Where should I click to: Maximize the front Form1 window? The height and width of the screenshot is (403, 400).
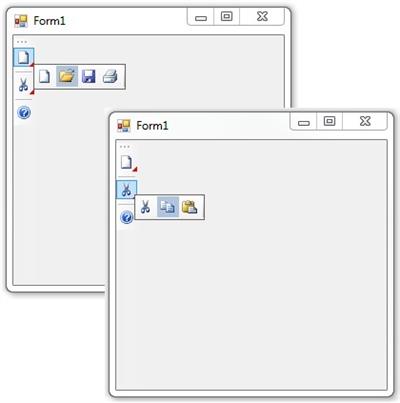329,121
